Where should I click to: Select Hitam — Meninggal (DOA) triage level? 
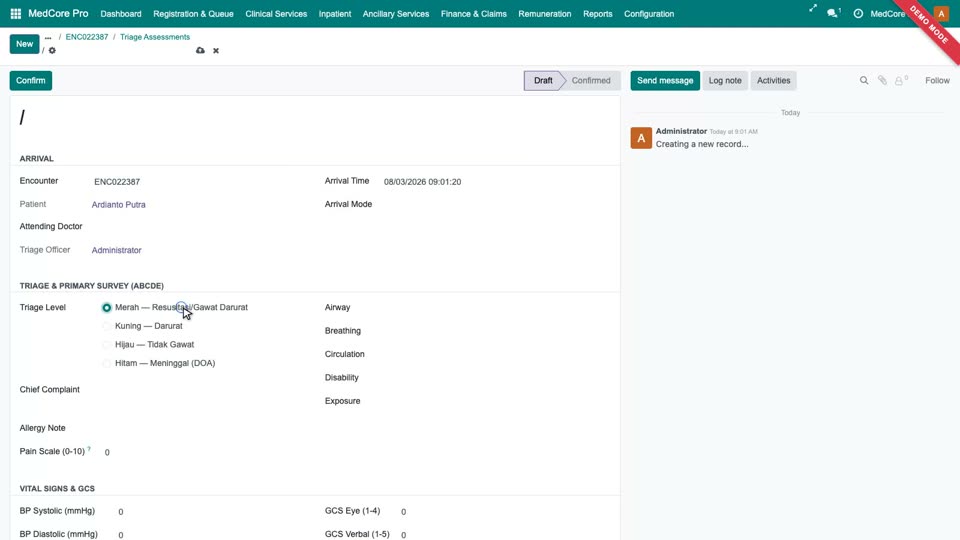(107, 363)
